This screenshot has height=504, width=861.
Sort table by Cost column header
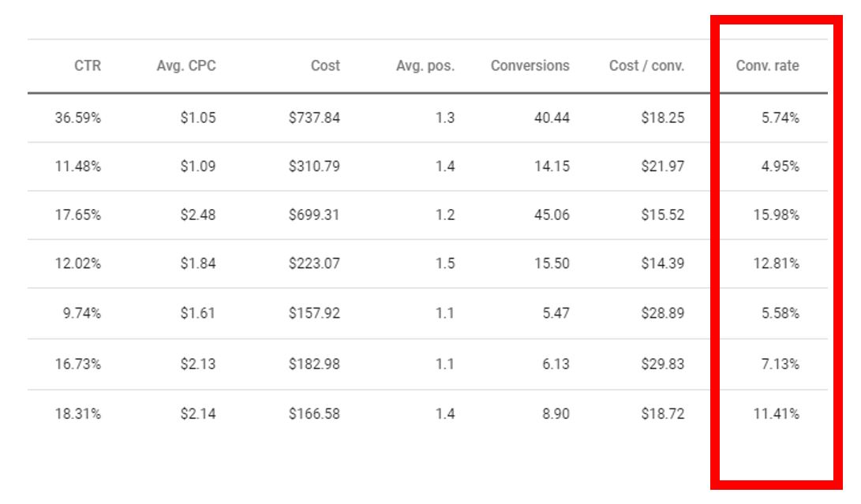pyautogui.click(x=325, y=66)
